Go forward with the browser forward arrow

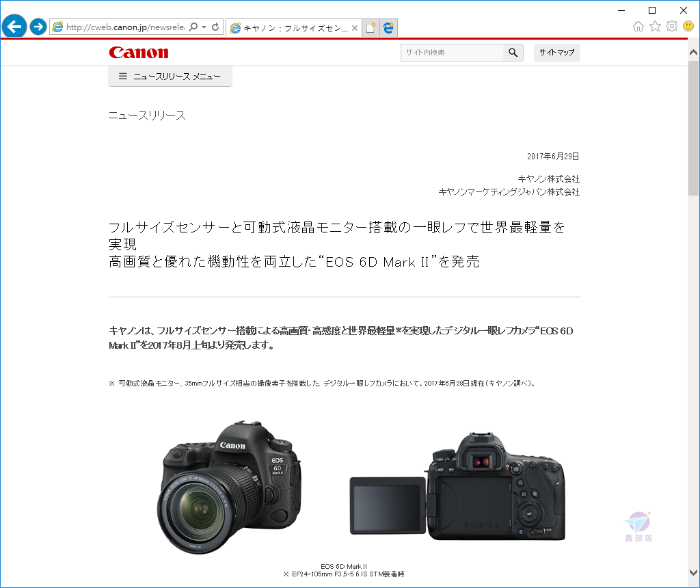(38, 27)
